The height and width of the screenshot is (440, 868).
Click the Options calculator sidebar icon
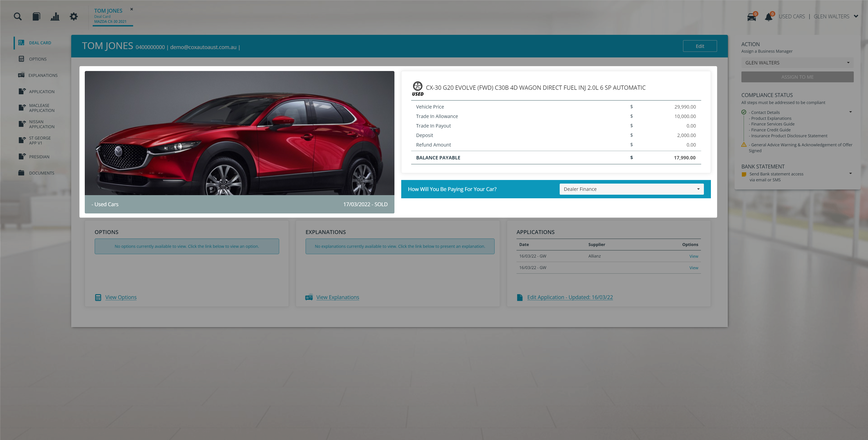(21, 59)
